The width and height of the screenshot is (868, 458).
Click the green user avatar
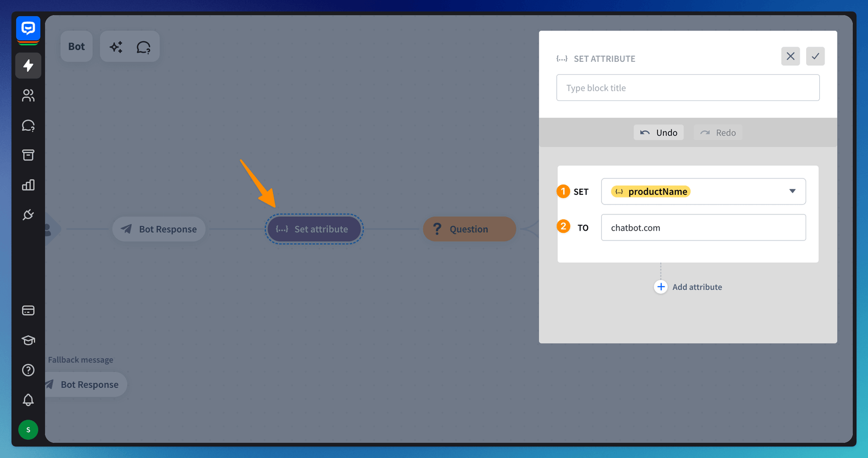[x=28, y=430]
